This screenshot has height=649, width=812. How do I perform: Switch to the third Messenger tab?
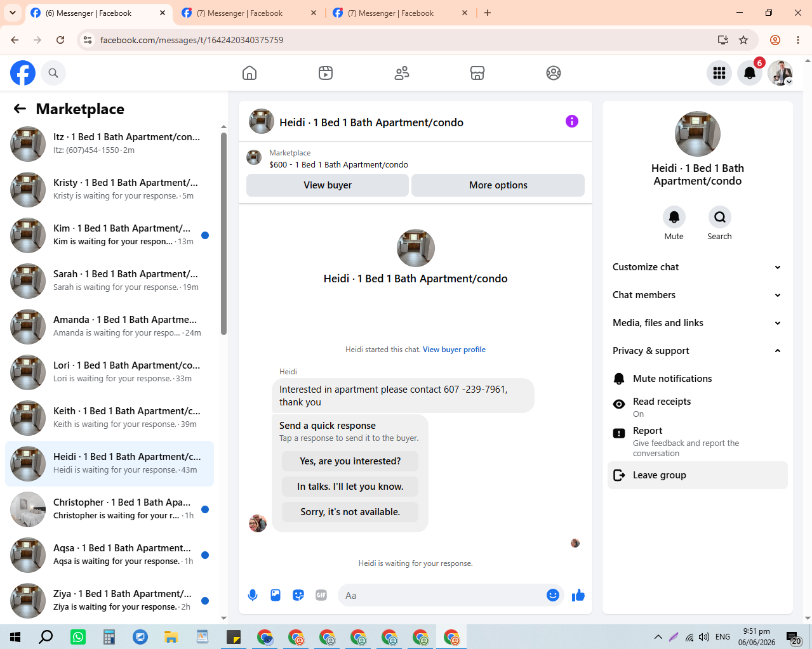[x=401, y=13]
